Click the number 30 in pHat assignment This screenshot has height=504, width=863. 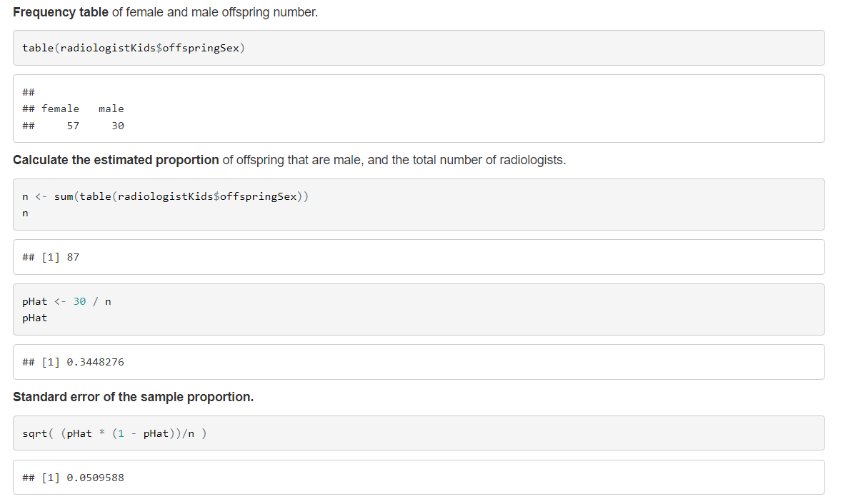(79, 301)
